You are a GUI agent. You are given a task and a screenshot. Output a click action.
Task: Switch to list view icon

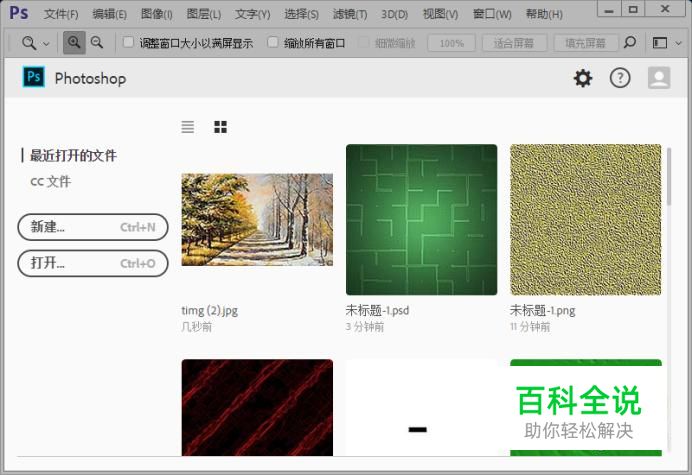tap(188, 127)
